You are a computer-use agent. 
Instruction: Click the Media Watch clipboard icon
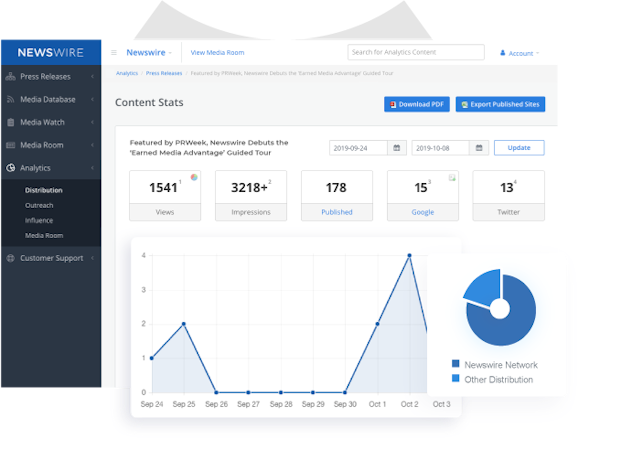(11, 122)
